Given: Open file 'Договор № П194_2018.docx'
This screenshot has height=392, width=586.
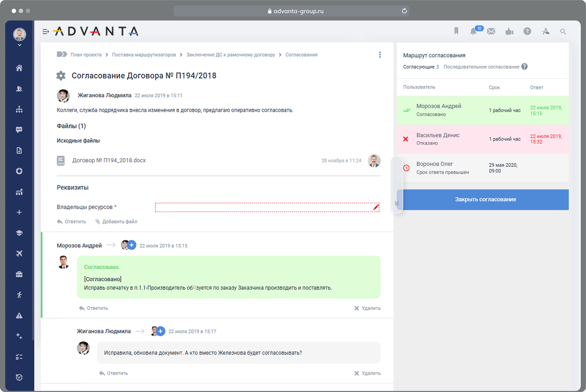Looking at the screenshot, I should click(x=109, y=160).
